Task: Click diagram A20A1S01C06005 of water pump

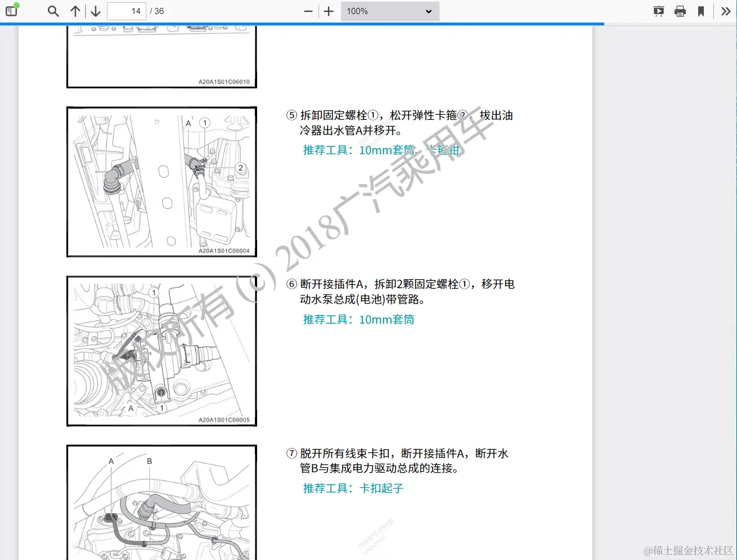Action: coord(162,351)
